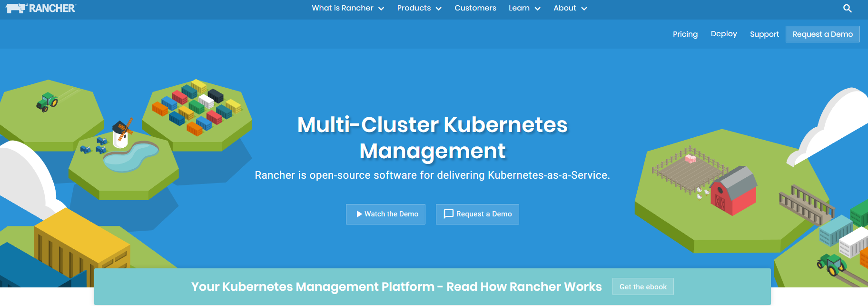Image resolution: width=868 pixels, height=306 pixels.
Task: Click the play icon on Watch the Demo
Action: click(x=359, y=214)
